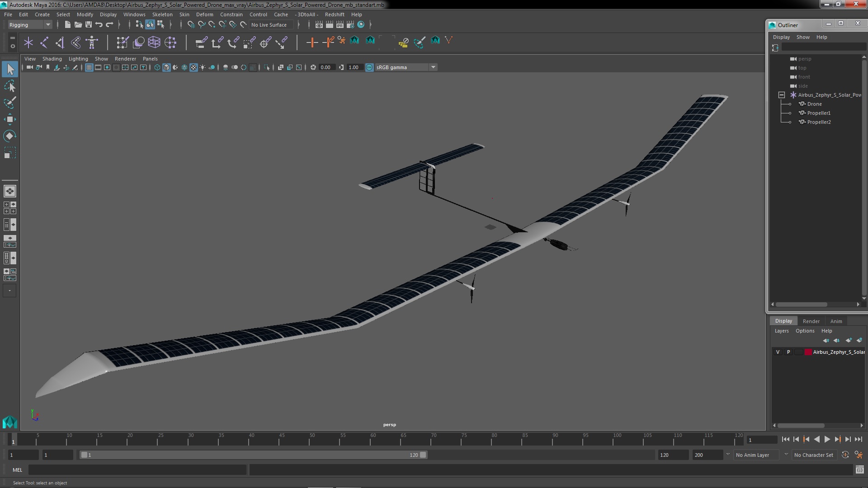The image size is (868, 488).
Task: Click the No Live Surface field
Action: tap(271, 25)
